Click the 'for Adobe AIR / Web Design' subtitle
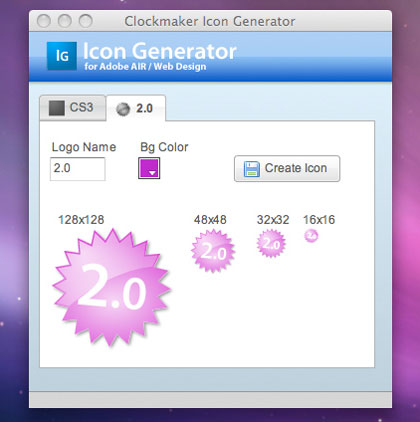Screen dimensions: 420x422 coord(145,67)
